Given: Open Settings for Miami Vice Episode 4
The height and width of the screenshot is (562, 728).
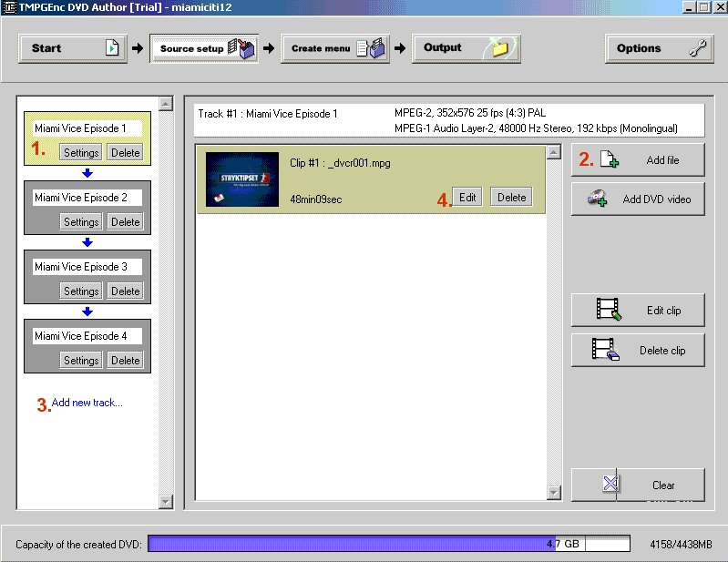Looking at the screenshot, I should point(81,360).
